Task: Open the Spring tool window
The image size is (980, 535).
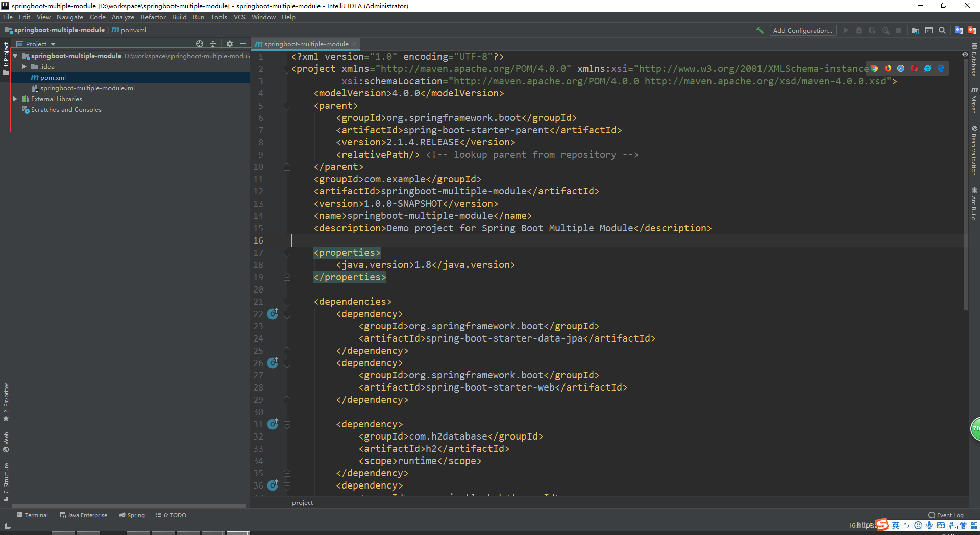Action: pyautogui.click(x=132, y=515)
